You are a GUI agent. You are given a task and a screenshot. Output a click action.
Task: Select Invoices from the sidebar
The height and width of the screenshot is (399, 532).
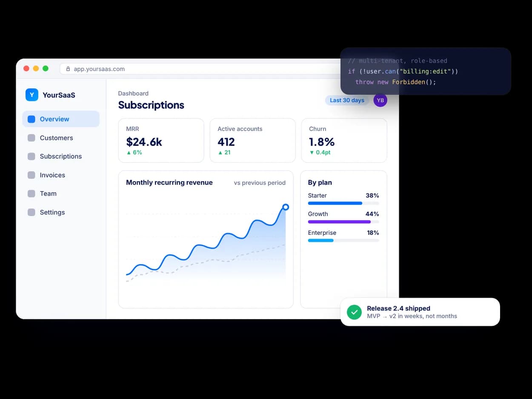pos(61,175)
